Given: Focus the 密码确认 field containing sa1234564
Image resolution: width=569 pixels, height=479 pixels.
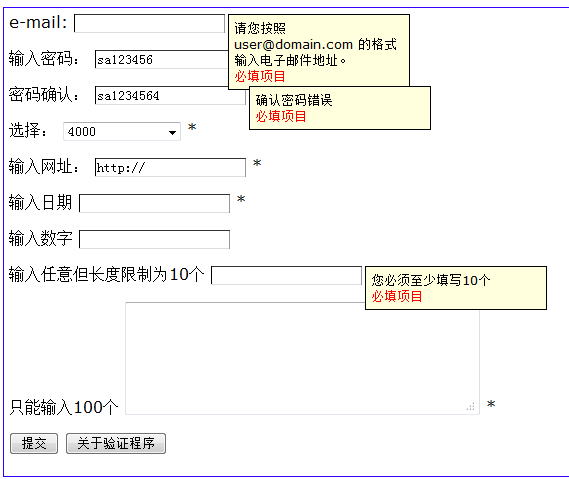Looking at the screenshot, I should (x=170, y=95).
